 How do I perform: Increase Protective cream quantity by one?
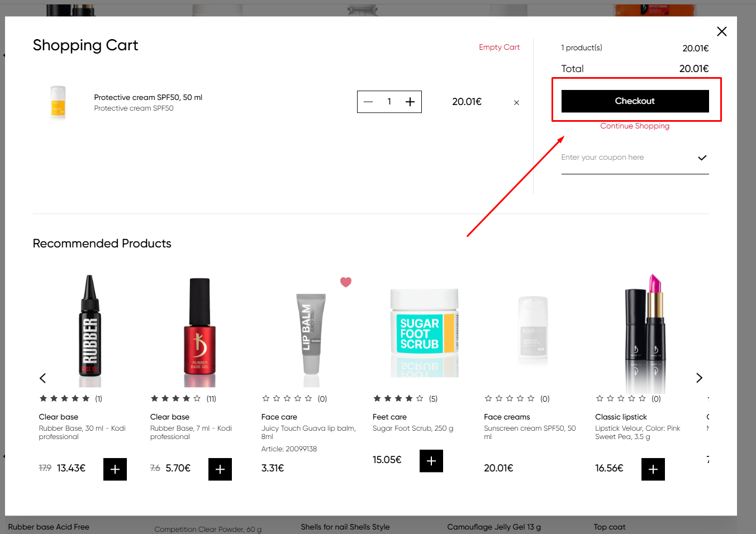pos(410,102)
